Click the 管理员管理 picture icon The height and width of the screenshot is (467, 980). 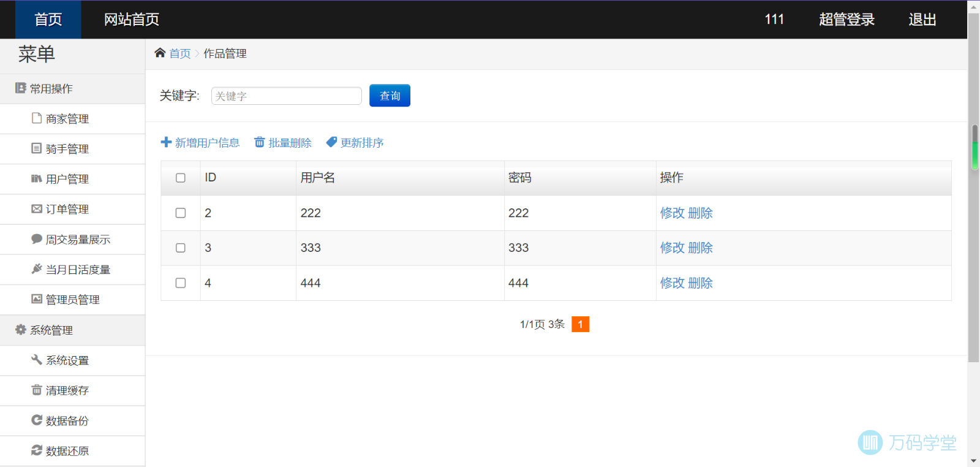pos(37,298)
